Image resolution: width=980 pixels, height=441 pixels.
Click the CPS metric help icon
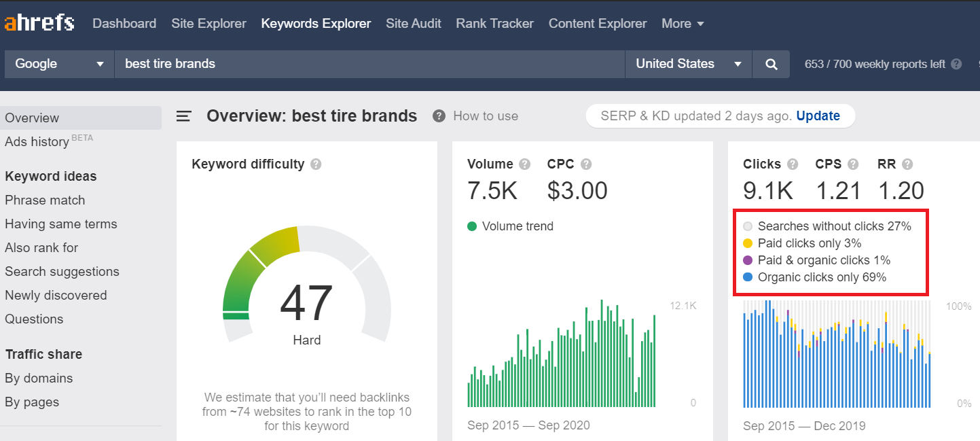[x=852, y=164]
